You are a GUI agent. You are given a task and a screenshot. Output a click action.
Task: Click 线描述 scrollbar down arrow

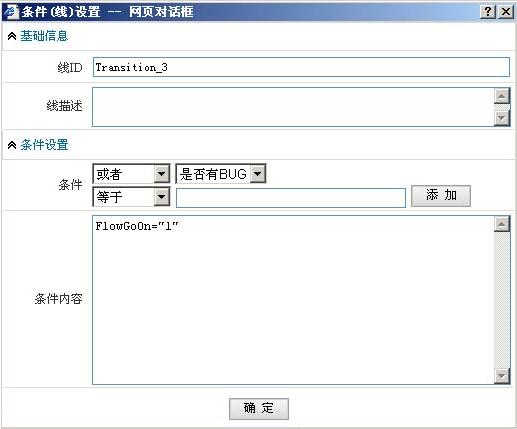(x=502, y=118)
